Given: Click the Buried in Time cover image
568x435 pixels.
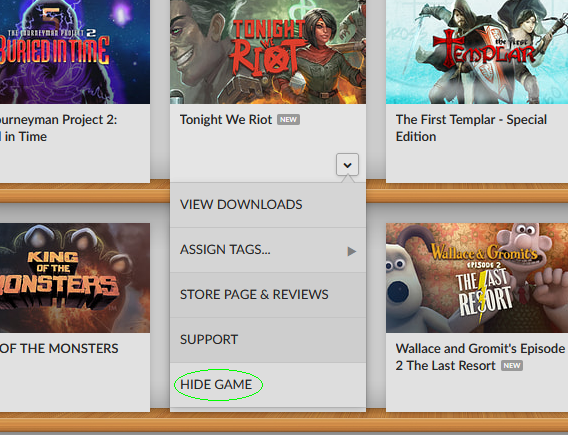Looking at the screenshot, I should [75, 52].
